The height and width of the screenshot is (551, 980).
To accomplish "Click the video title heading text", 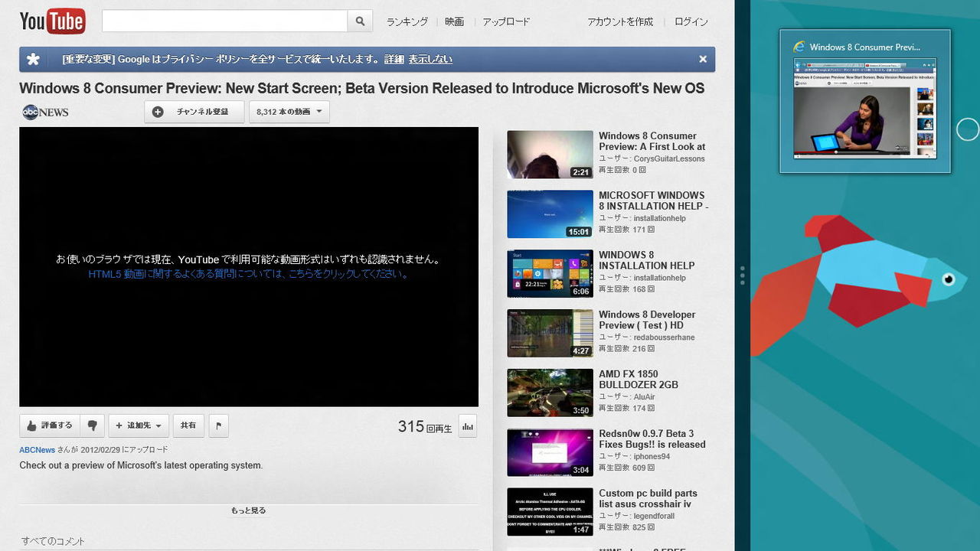I will (361, 88).
